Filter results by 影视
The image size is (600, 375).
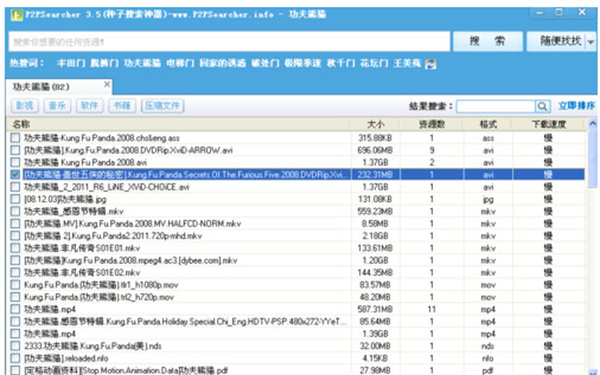click(x=25, y=106)
